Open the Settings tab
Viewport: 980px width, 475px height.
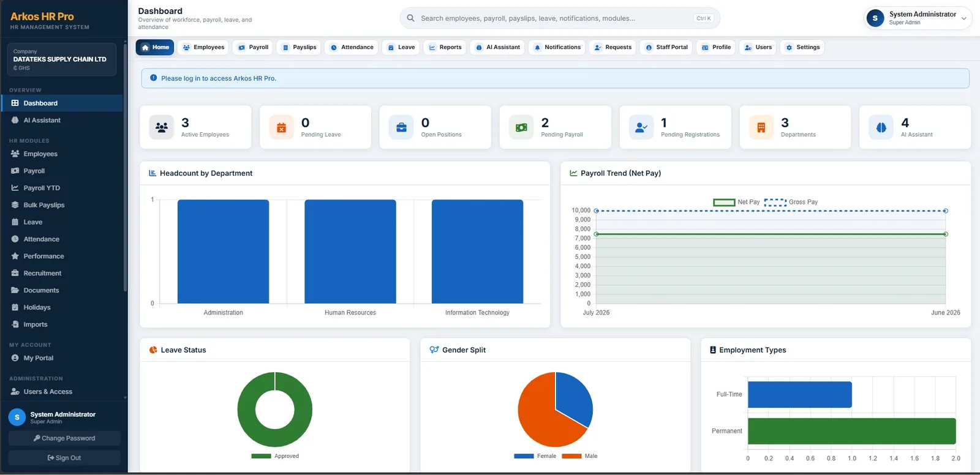(x=802, y=47)
